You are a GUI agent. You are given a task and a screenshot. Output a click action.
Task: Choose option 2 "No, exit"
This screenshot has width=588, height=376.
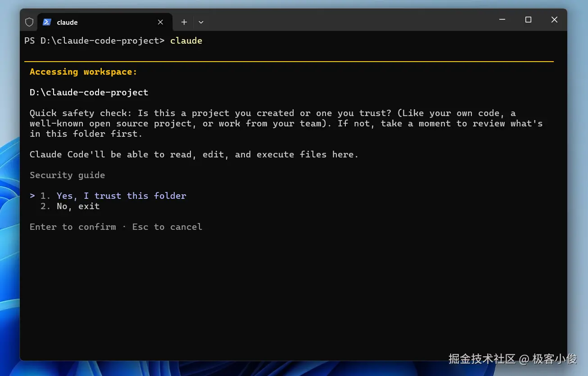70,206
